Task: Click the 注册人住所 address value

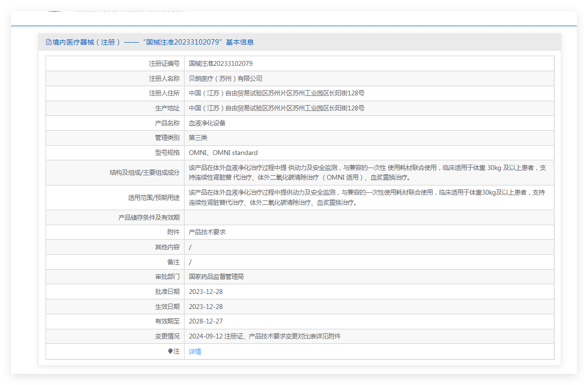Action: click(x=277, y=93)
